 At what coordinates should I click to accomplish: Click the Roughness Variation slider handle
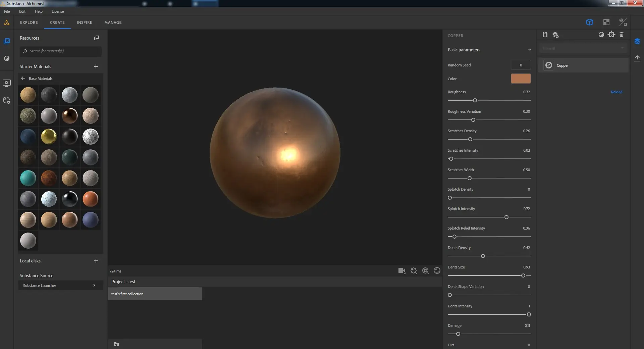tap(473, 120)
